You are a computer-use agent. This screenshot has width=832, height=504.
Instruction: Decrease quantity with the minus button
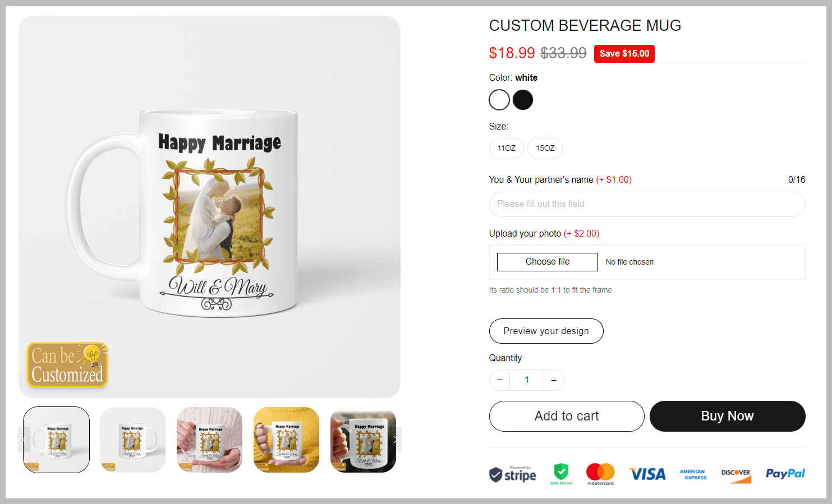tap(499, 380)
